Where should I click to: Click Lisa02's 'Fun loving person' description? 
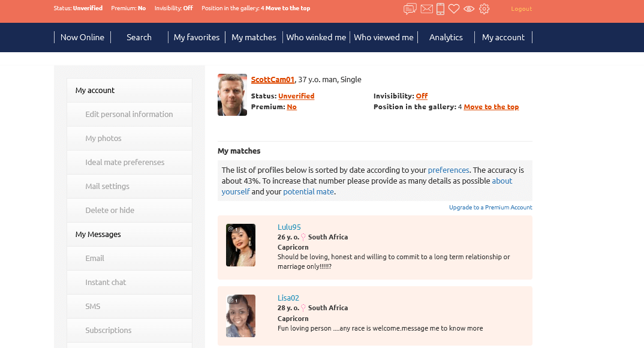(x=380, y=328)
